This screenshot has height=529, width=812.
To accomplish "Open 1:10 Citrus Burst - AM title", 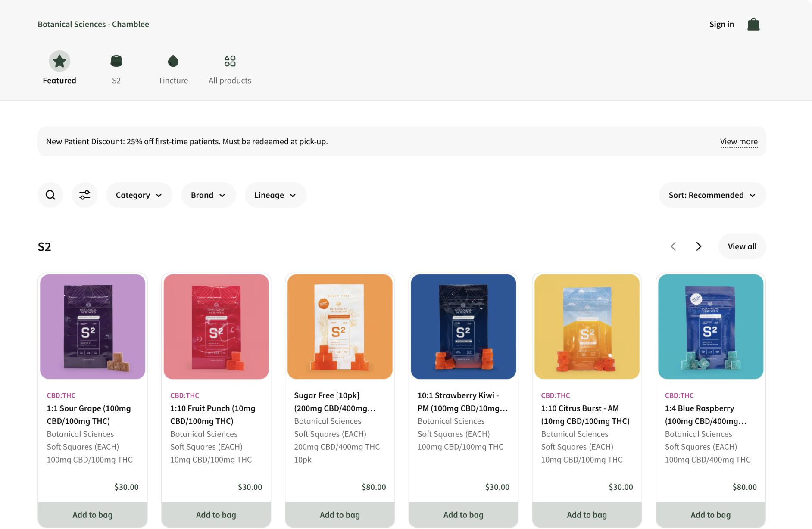I will tap(585, 415).
